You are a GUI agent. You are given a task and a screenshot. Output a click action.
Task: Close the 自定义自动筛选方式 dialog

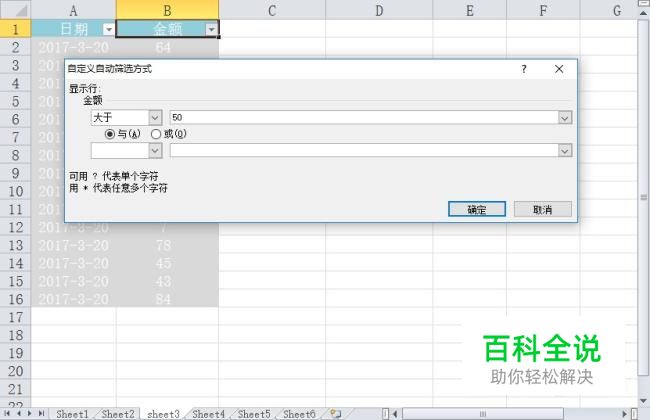(559, 69)
